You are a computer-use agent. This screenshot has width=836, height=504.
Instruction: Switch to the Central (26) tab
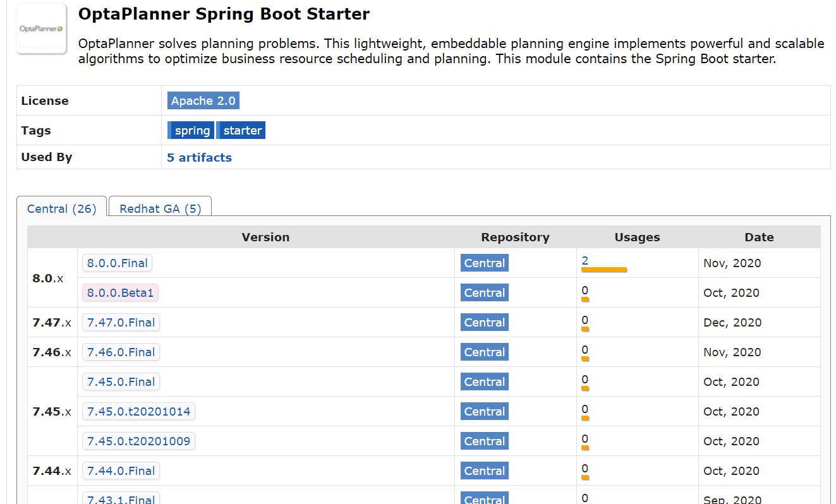[61, 208]
